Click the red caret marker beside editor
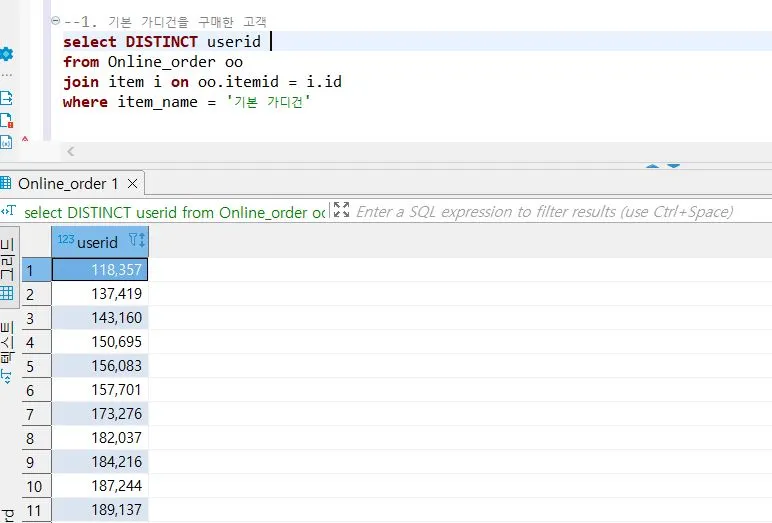This screenshot has width=772, height=523. (25, 139)
